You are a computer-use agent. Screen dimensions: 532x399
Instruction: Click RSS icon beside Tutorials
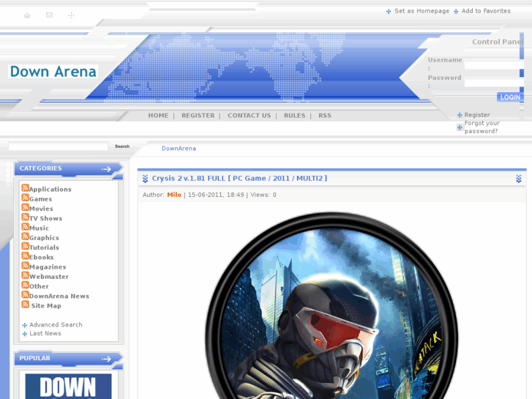[x=26, y=246]
